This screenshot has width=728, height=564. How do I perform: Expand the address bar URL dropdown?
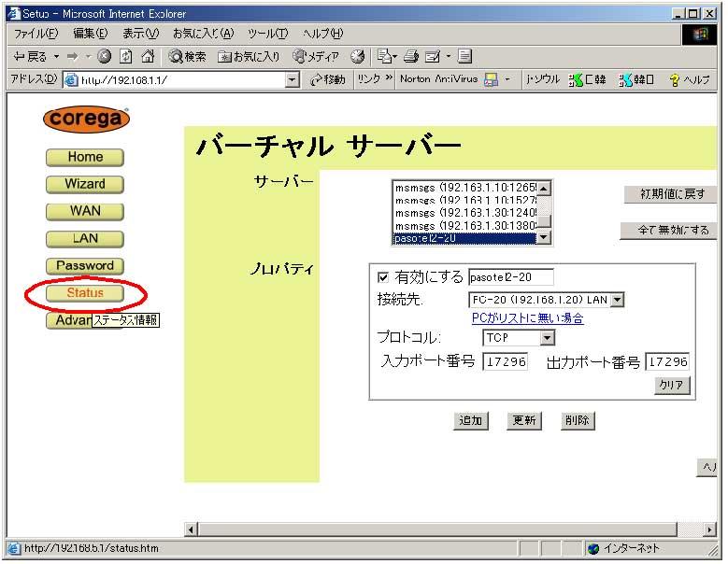(x=293, y=80)
